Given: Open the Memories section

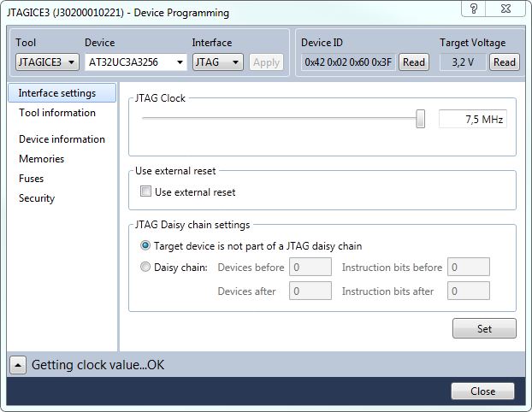Looking at the screenshot, I should [x=42, y=159].
